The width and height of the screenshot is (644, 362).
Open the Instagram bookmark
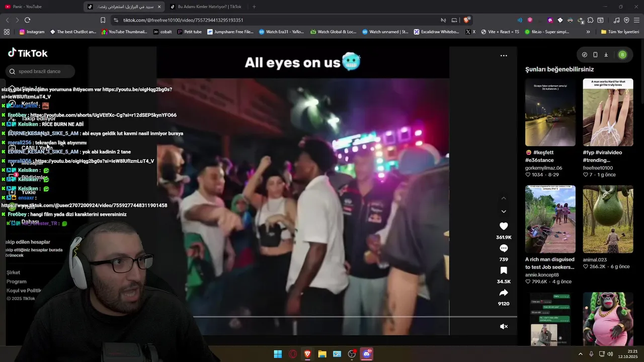click(32, 32)
